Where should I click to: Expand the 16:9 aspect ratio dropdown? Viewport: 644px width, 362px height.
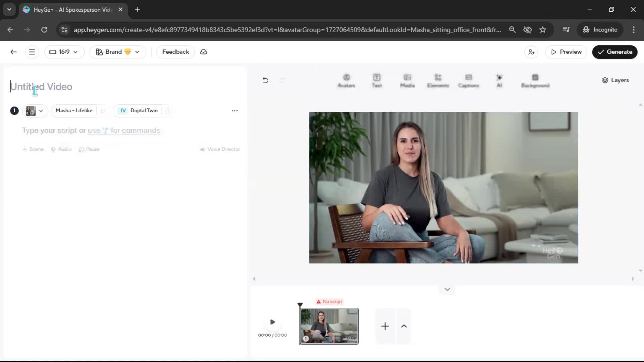click(64, 52)
